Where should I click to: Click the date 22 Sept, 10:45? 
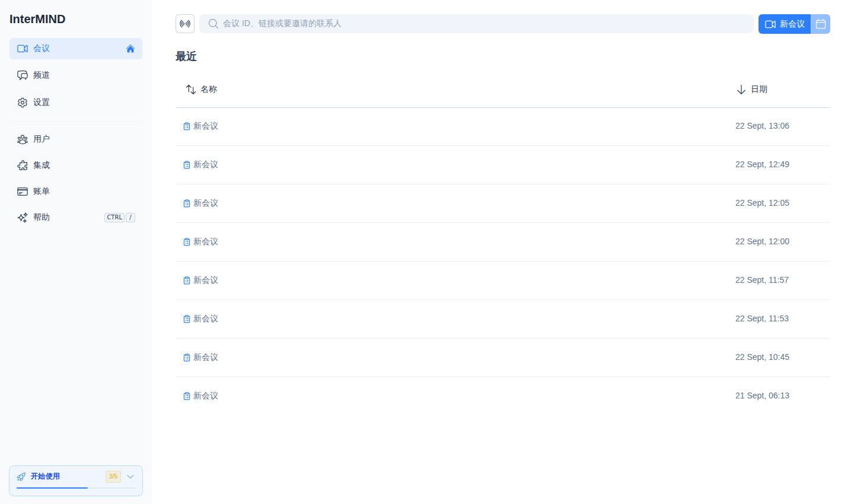tap(762, 358)
